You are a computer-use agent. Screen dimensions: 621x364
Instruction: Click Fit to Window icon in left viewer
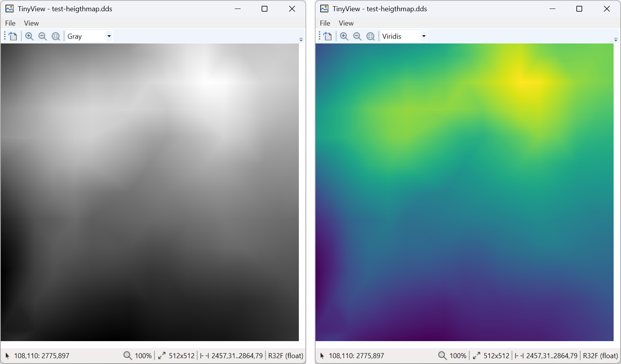(x=56, y=36)
